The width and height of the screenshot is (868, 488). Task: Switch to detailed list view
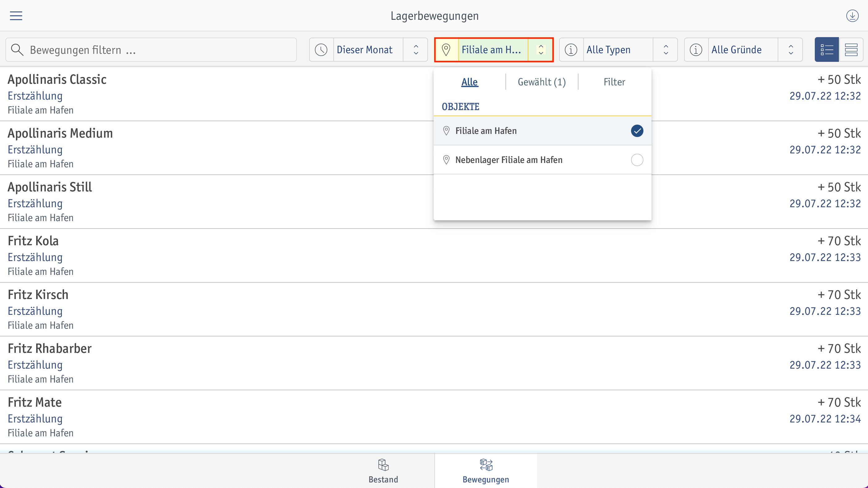(x=827, y=49)
